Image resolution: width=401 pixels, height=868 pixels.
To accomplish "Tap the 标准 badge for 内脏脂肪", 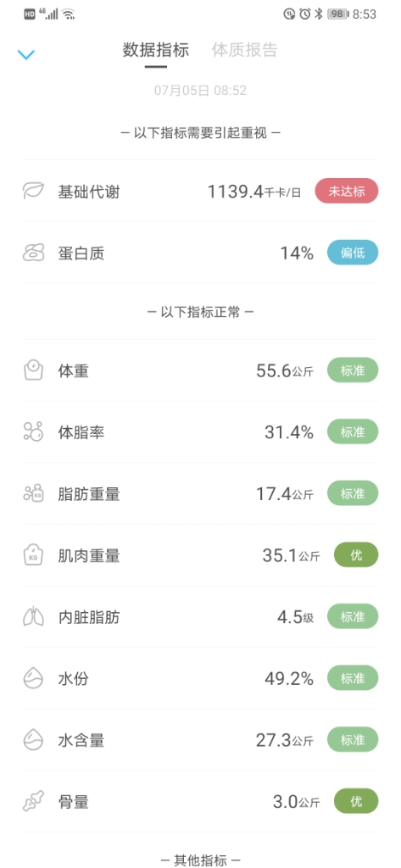I will (353, 617).
